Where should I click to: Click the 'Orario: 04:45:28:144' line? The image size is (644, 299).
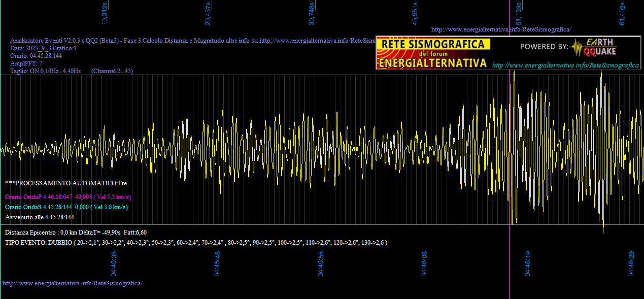(x=36, y=56)
